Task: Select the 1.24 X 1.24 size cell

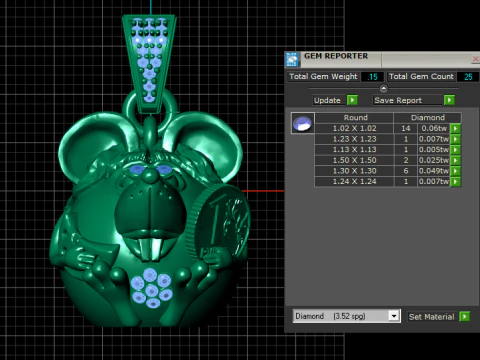Action: pyautogui.click(x=354, y=182)
